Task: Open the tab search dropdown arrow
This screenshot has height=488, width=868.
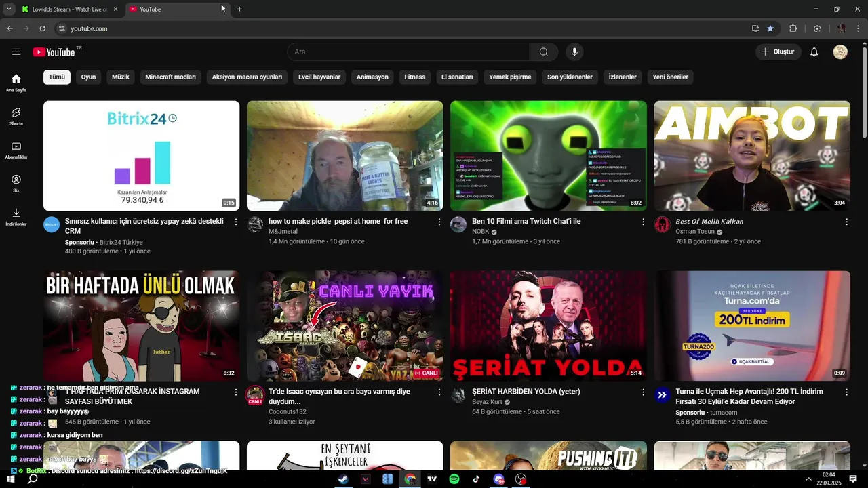Action: coord(9,9)
